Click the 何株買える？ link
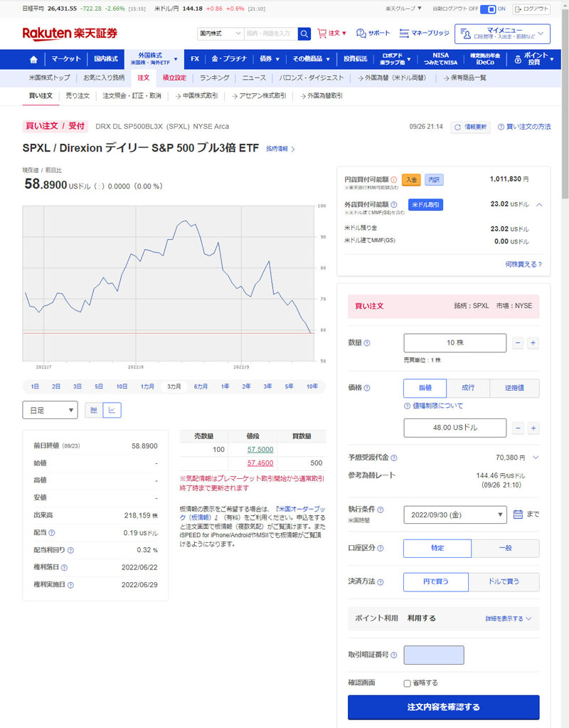The width and height of the screenshot is (569, 728). (523, 264)
